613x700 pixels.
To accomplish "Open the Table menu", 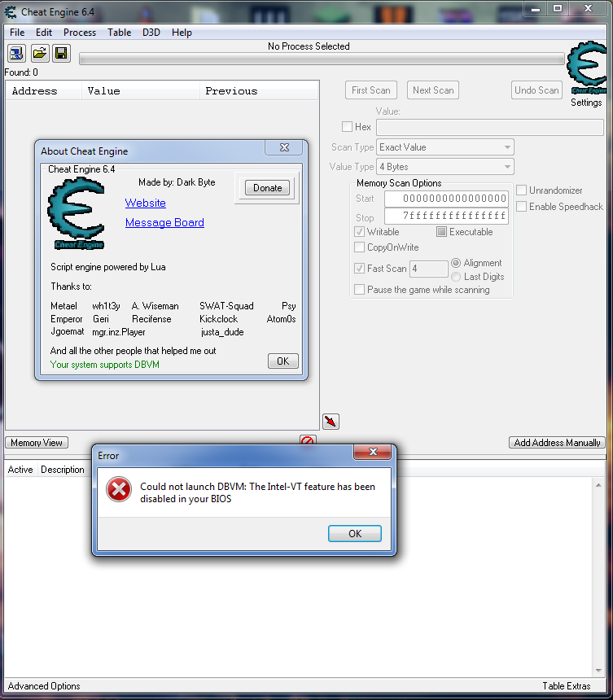I will click(x=119, y=33).
